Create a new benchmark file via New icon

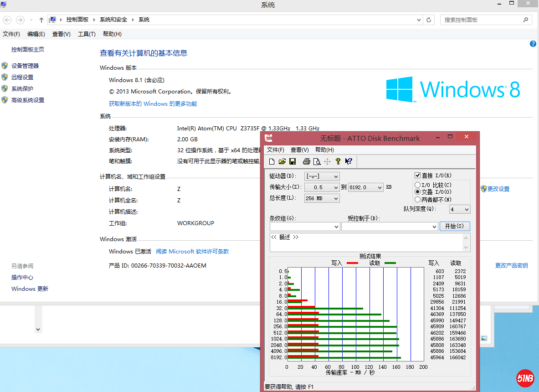point(272,161)
